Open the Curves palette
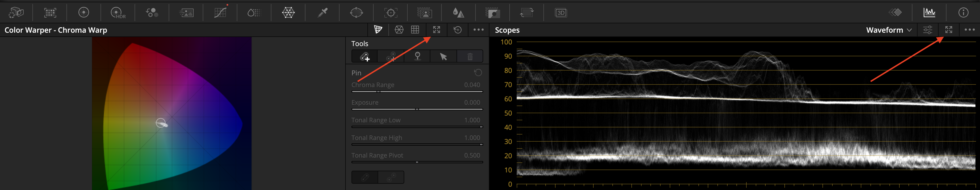The image size is (980, 190). (x=221, y=12)
